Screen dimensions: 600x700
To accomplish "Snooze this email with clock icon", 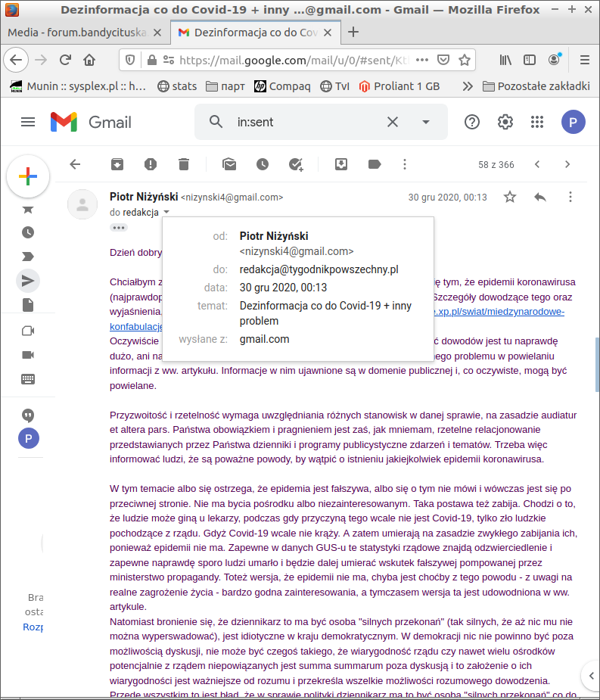I will pos(263,164).
